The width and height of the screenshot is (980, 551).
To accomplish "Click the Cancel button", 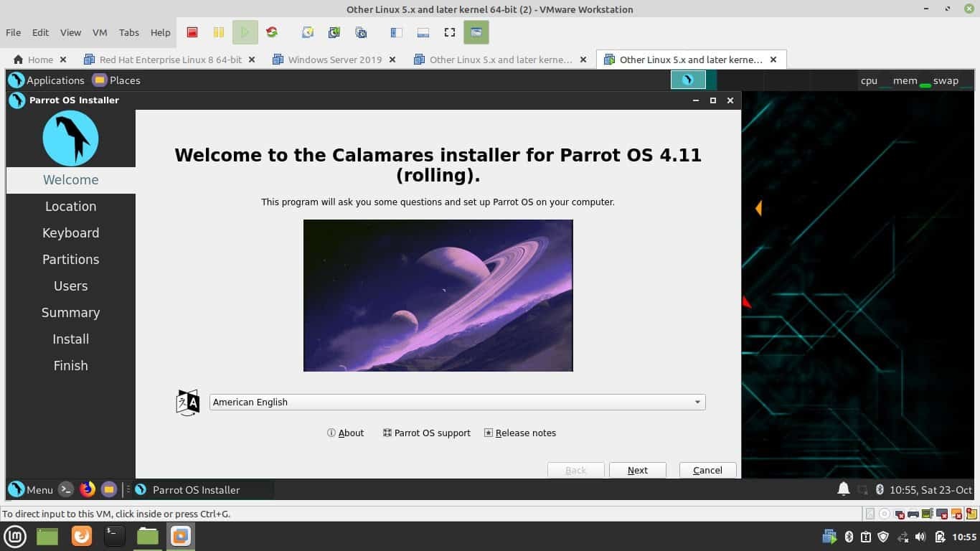I will pos(707,470).
